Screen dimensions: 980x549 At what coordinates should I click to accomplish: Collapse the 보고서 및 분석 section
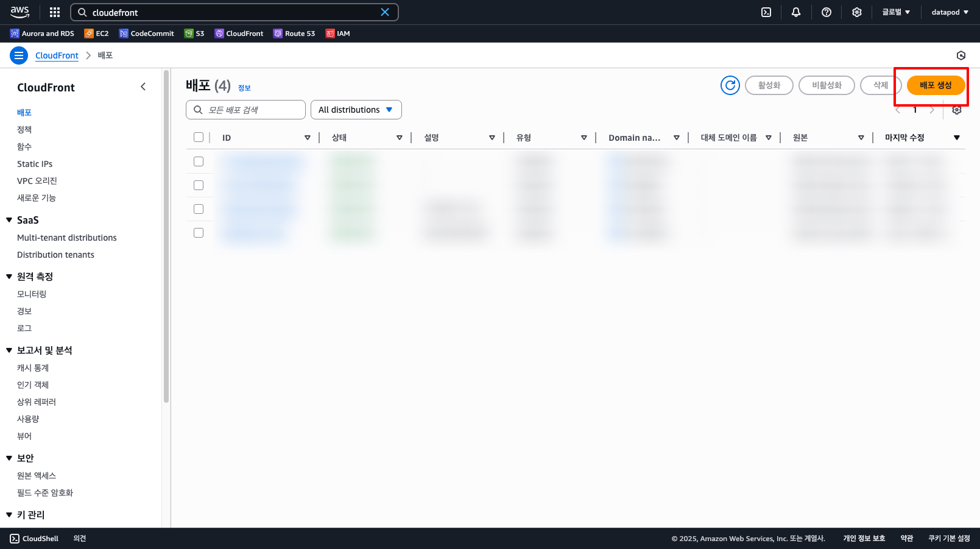[x=9, y=350]
